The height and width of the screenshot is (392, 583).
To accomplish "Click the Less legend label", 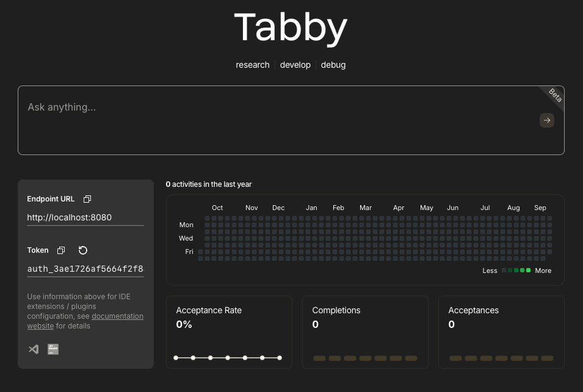I will pyautogui.click(x=490, y=270).
